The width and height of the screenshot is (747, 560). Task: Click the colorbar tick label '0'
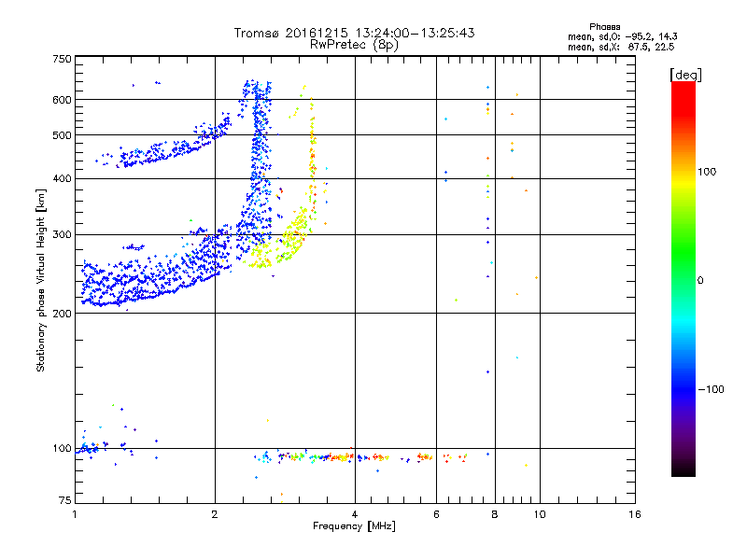click(x=700, y=281)
